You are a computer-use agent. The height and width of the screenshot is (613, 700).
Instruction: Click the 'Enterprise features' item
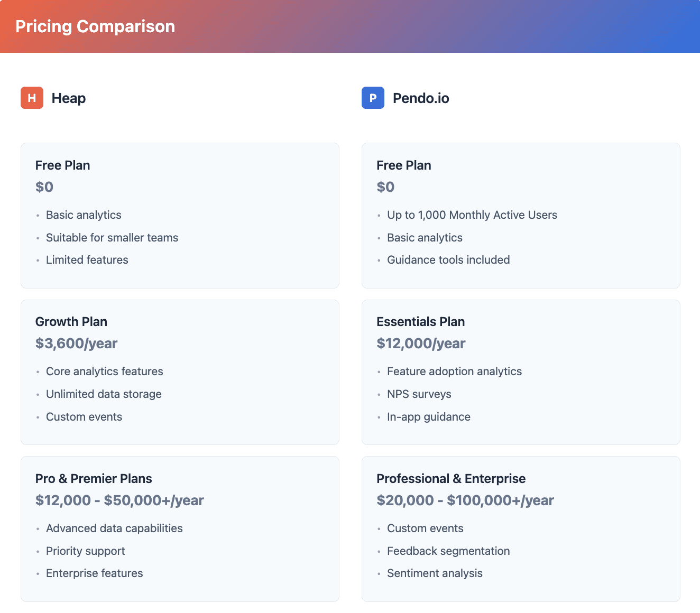[x=95, y=573]
